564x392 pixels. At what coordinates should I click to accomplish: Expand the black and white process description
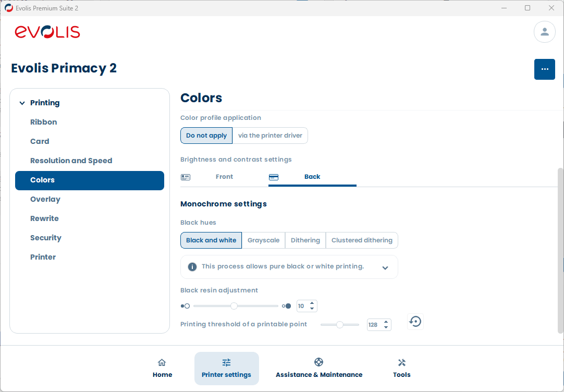coord(385,268)
